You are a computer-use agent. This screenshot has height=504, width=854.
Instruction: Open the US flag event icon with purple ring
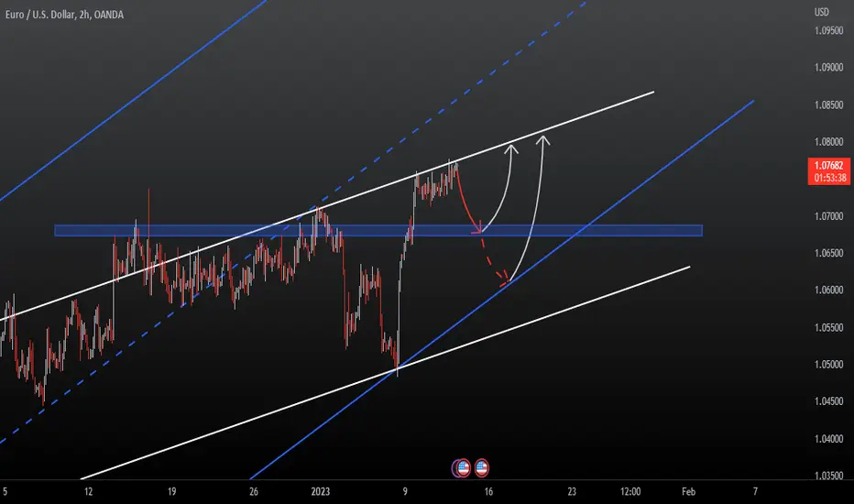click(463, 467)
